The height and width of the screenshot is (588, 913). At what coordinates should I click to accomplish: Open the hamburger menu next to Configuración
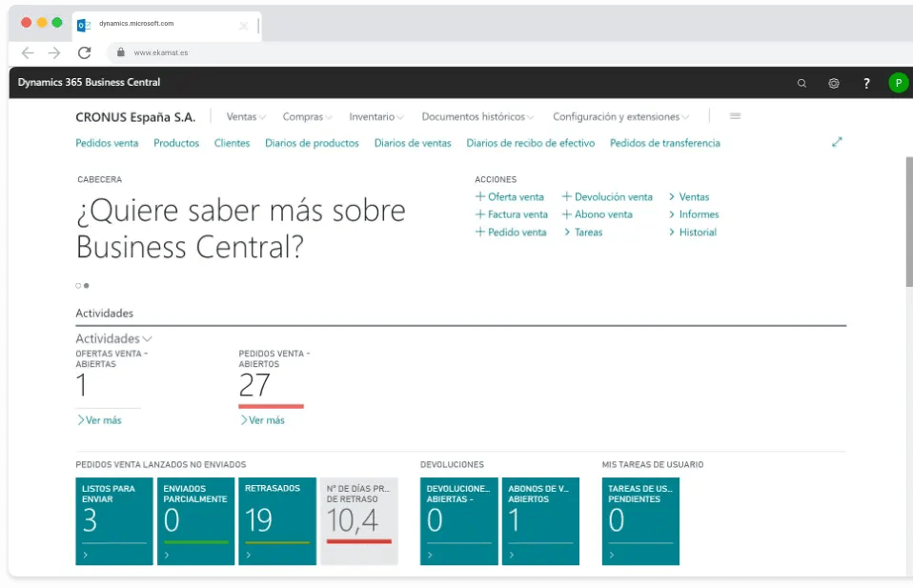click(x=735, y=116)
